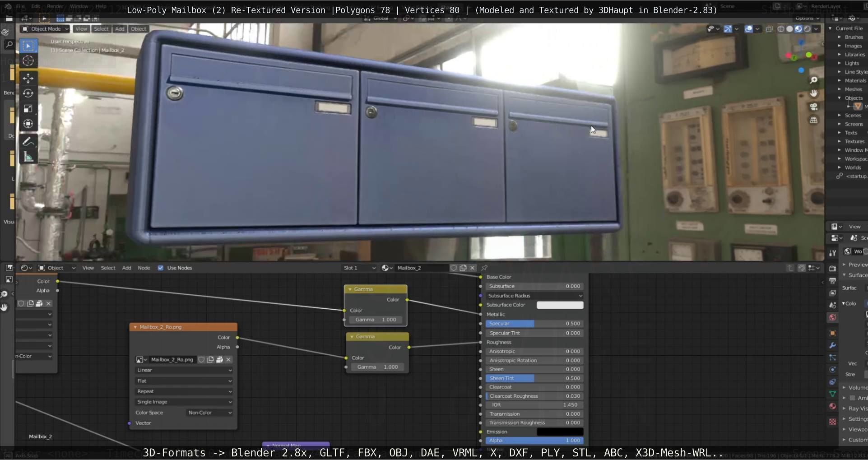This screenshot has width=868, height=460.
Task: Open the viewport View menu
Action: (x=81, y=29)
